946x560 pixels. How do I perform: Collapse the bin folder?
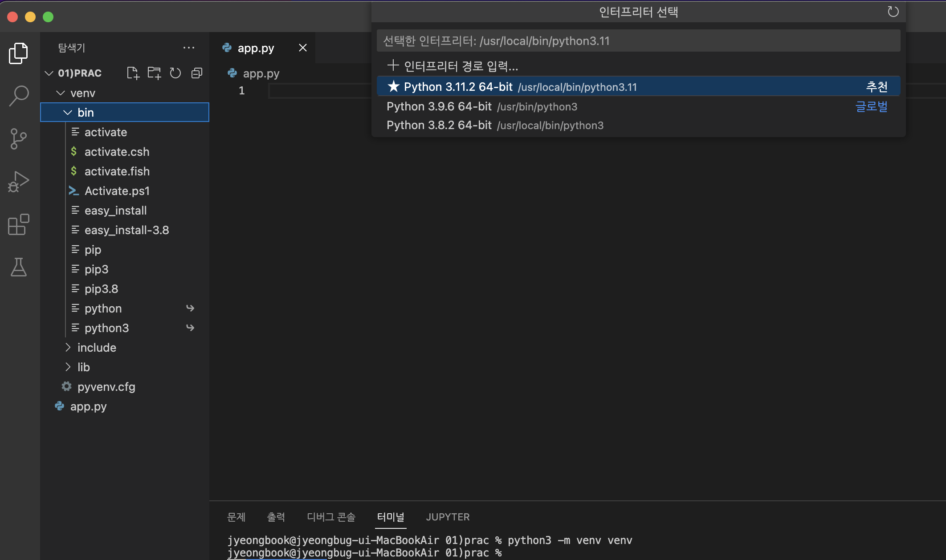[68, 112]
